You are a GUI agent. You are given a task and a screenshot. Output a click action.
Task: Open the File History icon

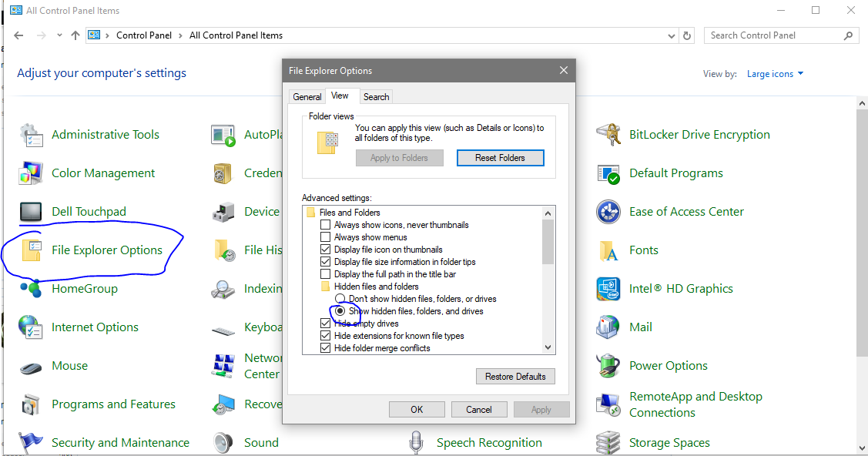click(224, 250)
